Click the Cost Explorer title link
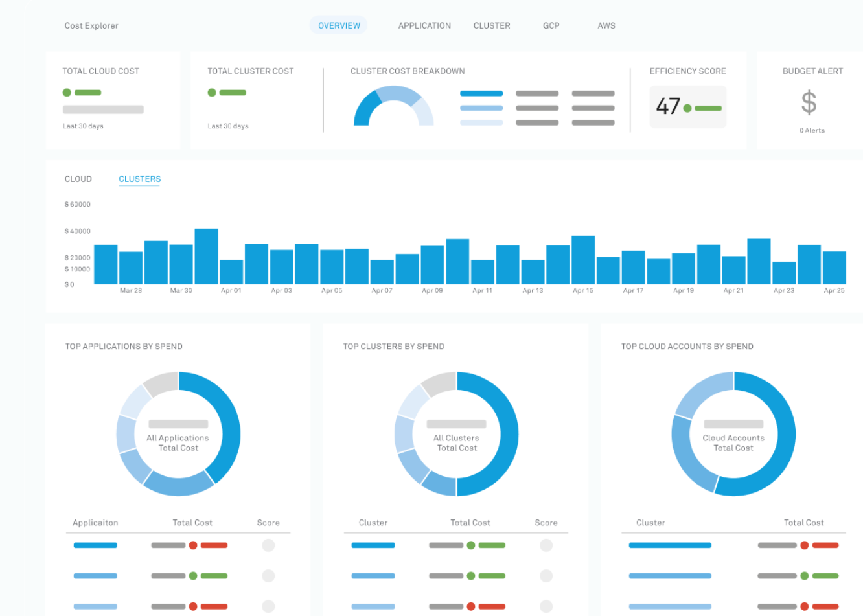Screen dimensions: 863x616 coord(91,25)
